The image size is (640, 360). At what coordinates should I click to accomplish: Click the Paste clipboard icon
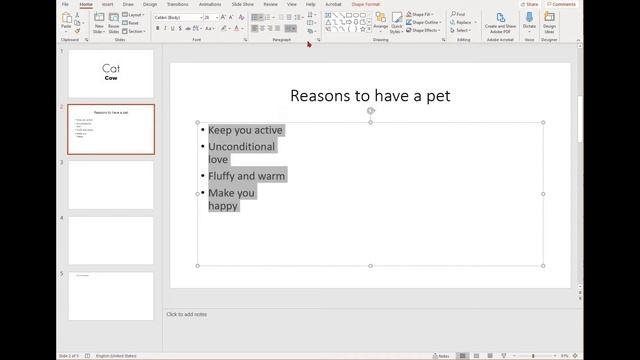[x=66, y=18]
